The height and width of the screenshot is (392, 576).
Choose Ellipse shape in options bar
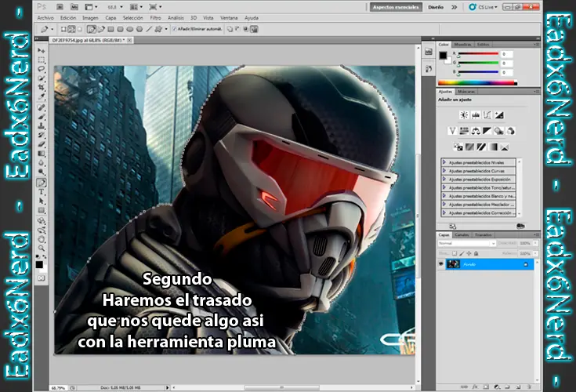129,29
